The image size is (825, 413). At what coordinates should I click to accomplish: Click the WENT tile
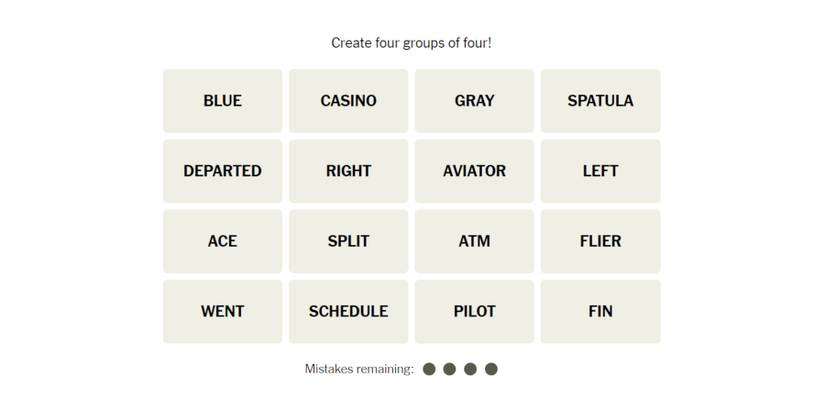[222, 311]
